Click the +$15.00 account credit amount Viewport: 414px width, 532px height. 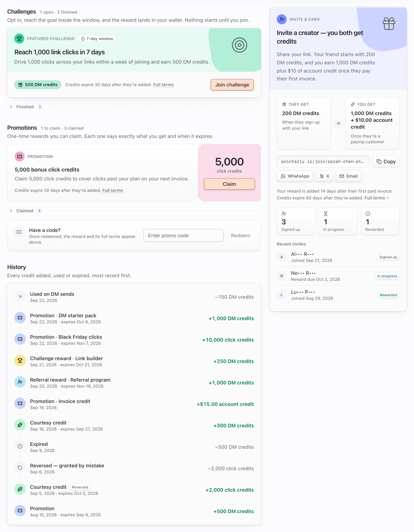[x=225, y=404]
